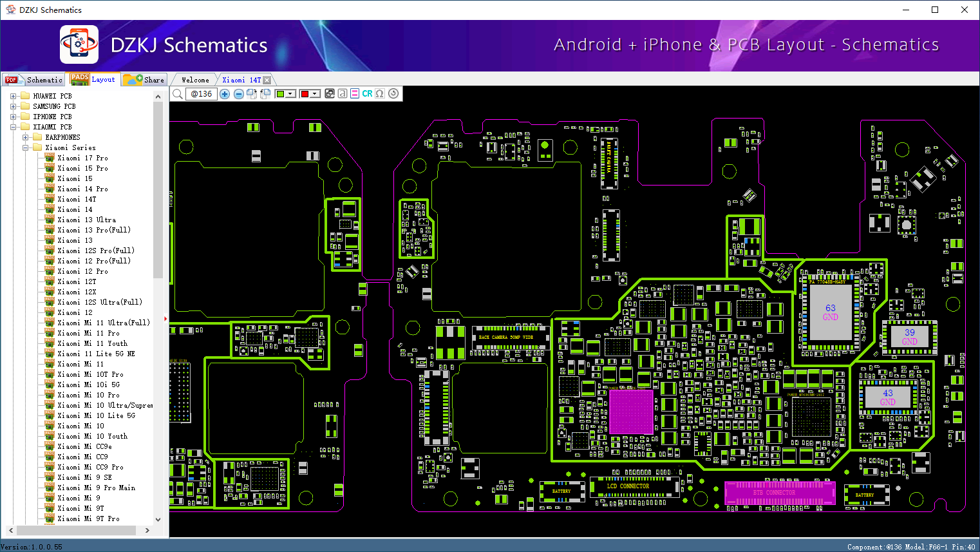Image resolution: width=980 pixels, height=552 pixels.
Task: Expand the HUAWEI PCB folder
Action: click(14, 96)
